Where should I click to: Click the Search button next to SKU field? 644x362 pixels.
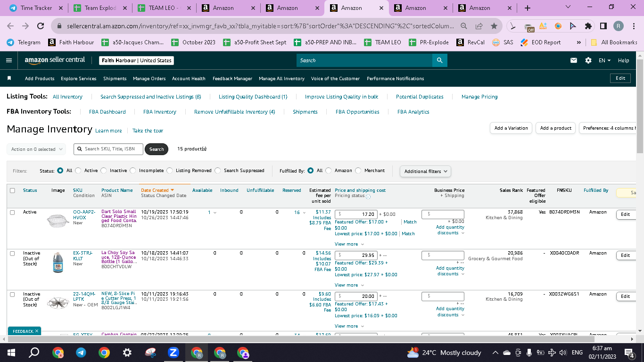(157, 149)
